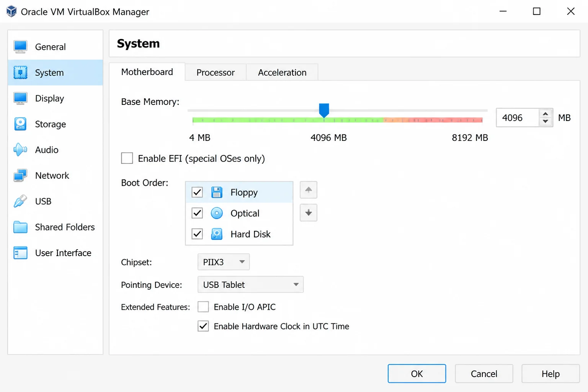Screen dimensions: 588x392
Task: Uncheck Hard Disk in the boot order
Action: tap(197, 234)
